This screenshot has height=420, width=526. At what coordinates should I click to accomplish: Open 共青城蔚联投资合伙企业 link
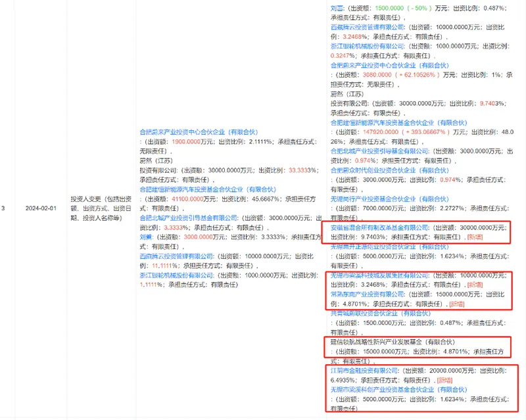pos(381,314)
